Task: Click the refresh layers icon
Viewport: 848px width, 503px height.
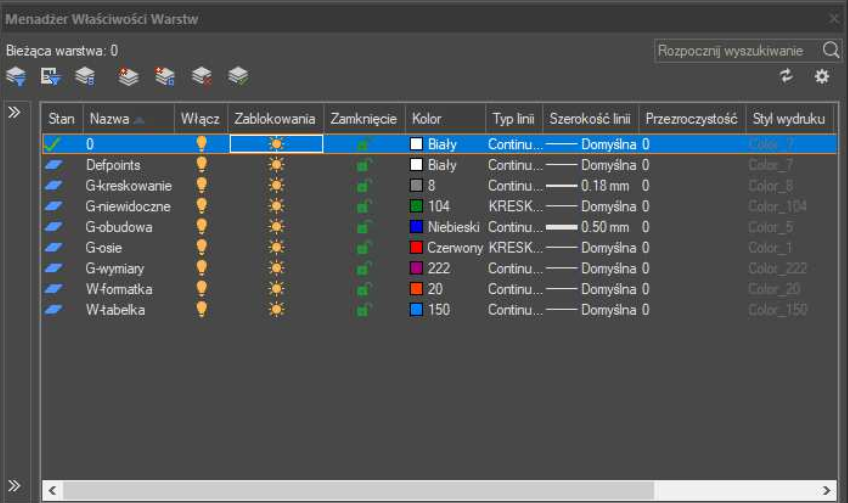Action: tap(787, 76)
